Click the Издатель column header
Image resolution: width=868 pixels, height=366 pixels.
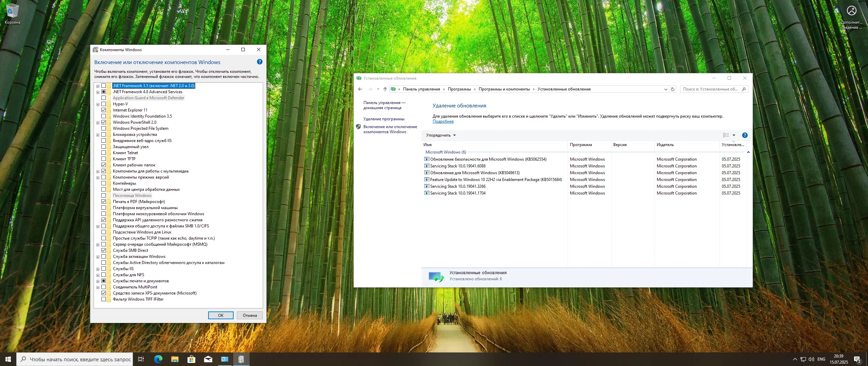click(x=665, y=145)
